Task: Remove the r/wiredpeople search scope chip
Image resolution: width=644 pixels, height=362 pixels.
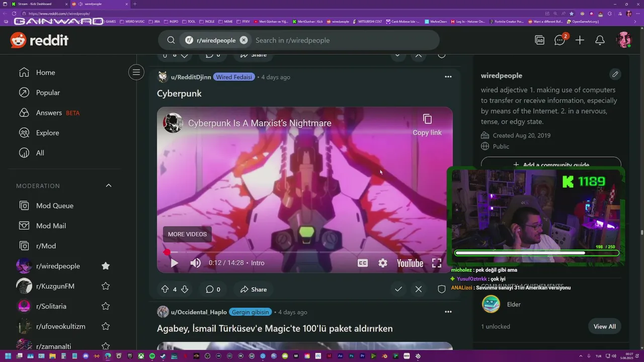Action: coord(244,40)
